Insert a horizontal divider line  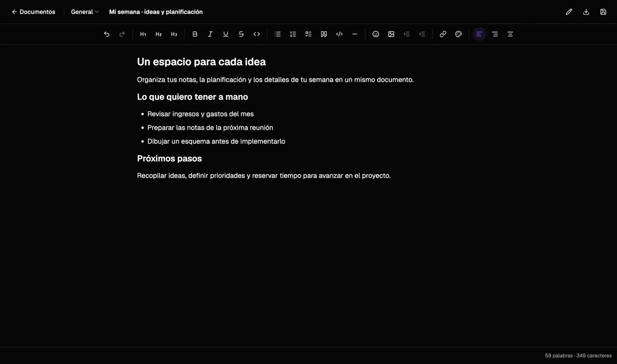click(x=355, y=34)
